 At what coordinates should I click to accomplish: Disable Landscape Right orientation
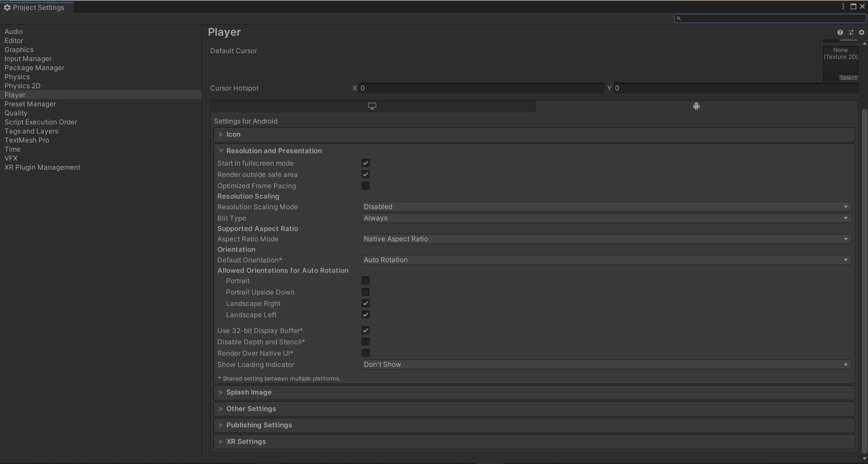tap(366, 303)
